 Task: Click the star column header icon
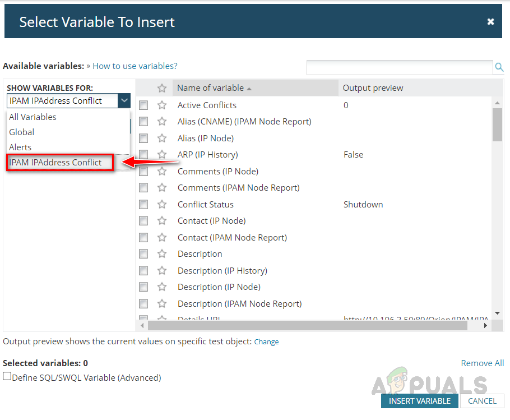coord(162,88)
